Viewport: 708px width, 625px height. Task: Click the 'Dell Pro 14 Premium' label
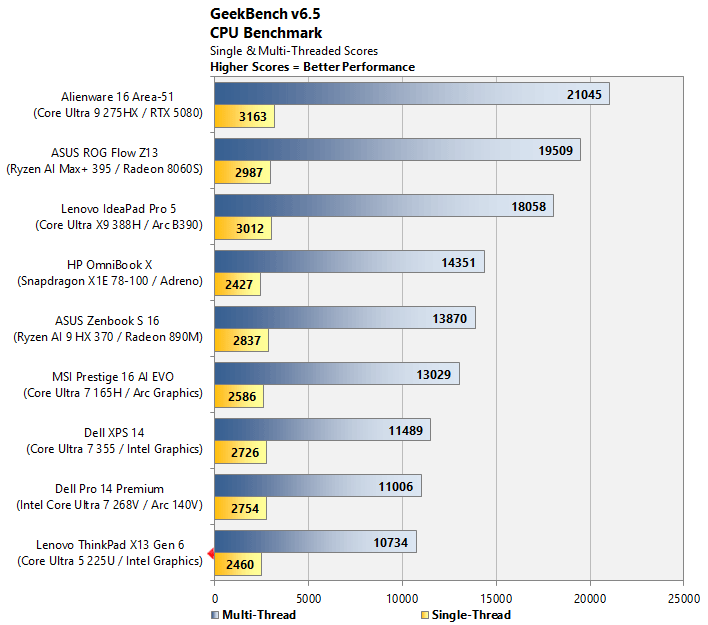[x=109, y=489]
